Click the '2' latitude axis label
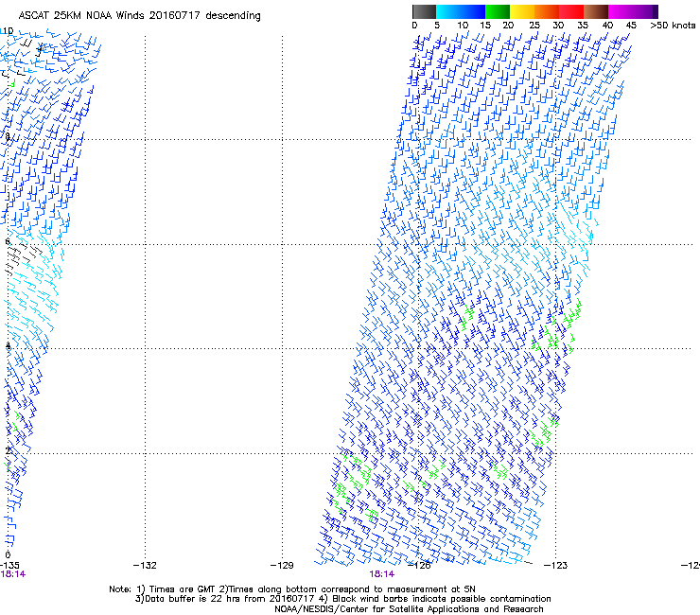The width and height of the screenshot is (700, 615). tap(8, 450)
